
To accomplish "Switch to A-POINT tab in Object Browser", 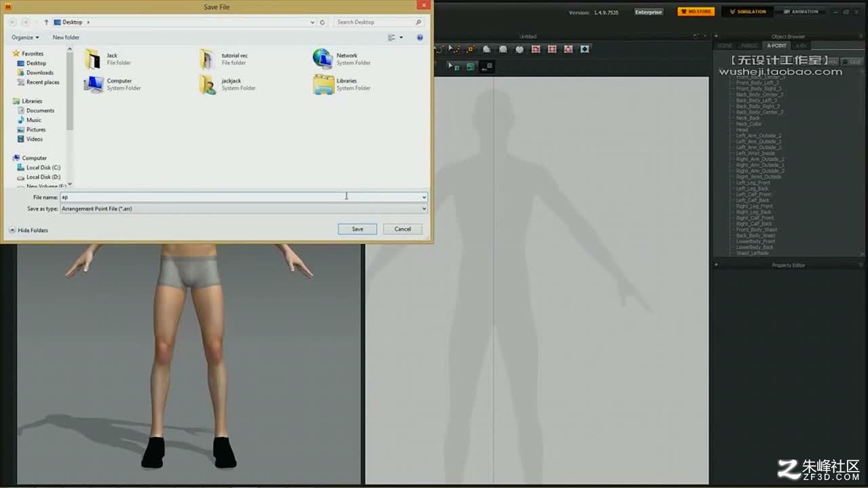I will pyautogui.click(x=776, y=46).
